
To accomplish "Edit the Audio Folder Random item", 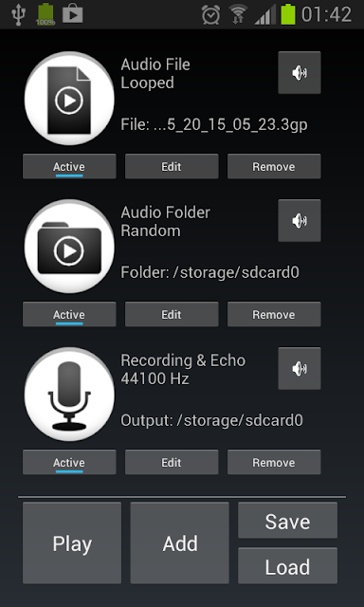I will [172, 314].
